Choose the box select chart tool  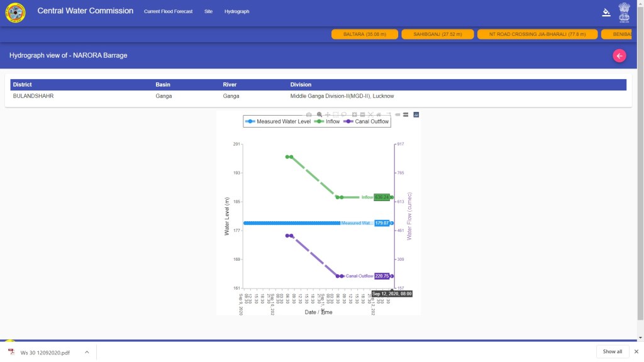pos(336,114)
